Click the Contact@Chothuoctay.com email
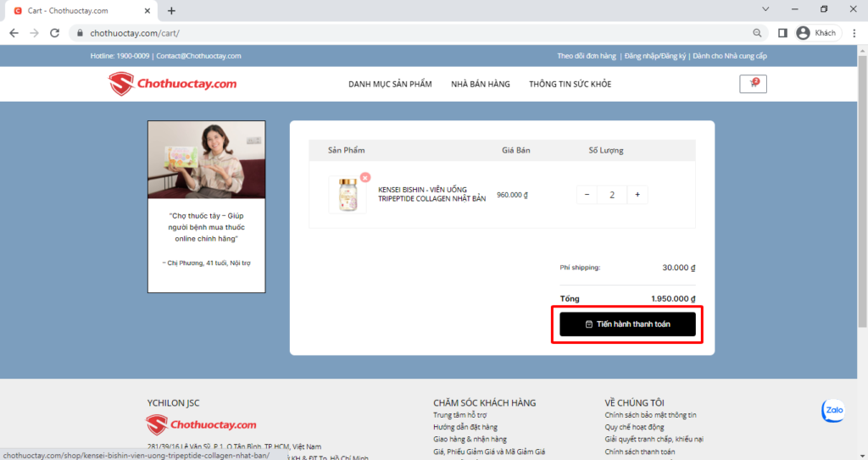 [x=198, y=56]
